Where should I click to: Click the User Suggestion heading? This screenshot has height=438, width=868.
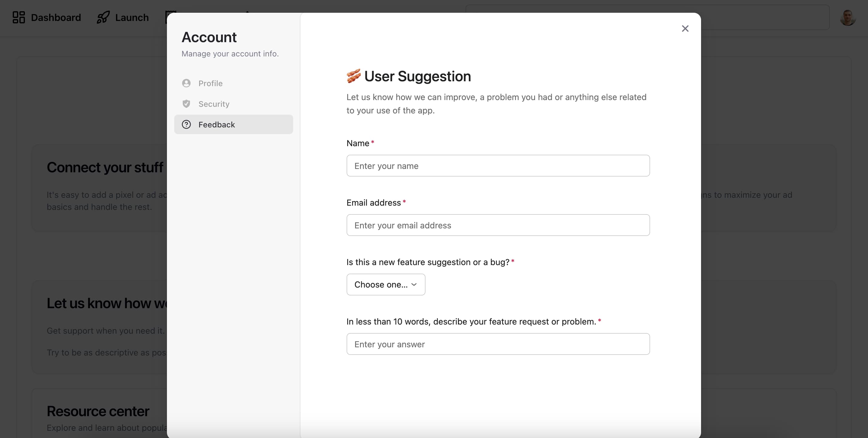[418, 76]
